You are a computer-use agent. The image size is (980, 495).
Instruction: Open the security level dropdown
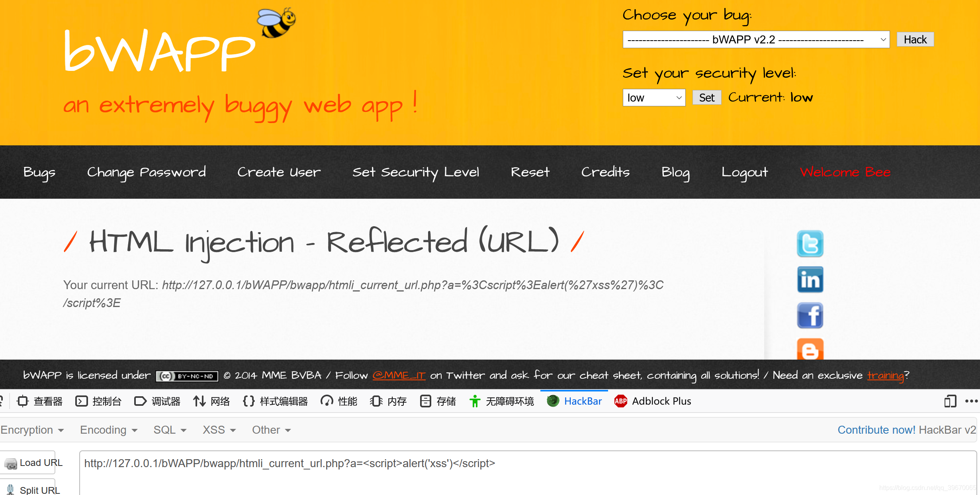654,98
